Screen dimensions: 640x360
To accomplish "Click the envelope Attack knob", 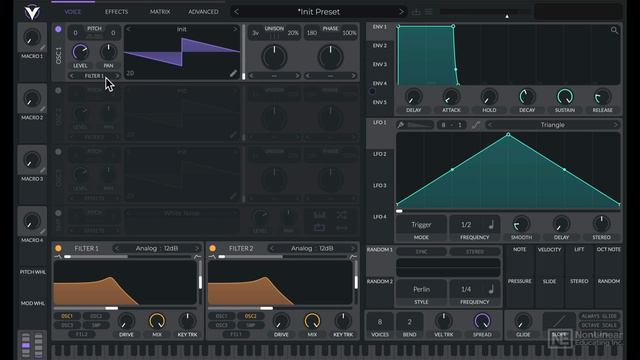I will pyautogui.click(x=451, y=97).
